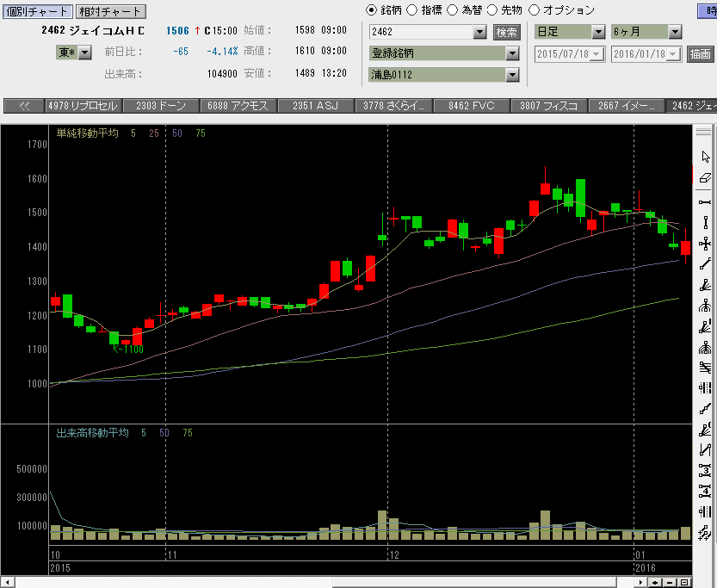
Task: Select the vertical line drawing tool
Action: click(705, 223)
